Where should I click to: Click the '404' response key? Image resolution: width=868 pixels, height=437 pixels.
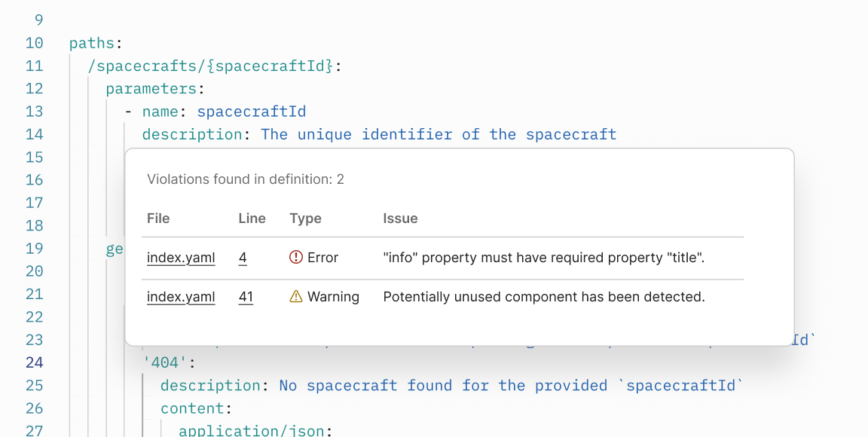point(165,362)
